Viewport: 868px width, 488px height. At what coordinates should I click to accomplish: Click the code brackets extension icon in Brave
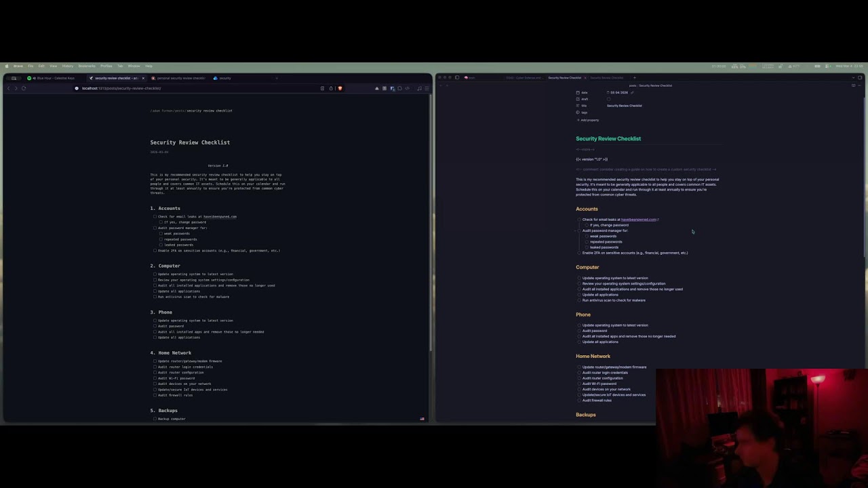[x=407, y=88]
